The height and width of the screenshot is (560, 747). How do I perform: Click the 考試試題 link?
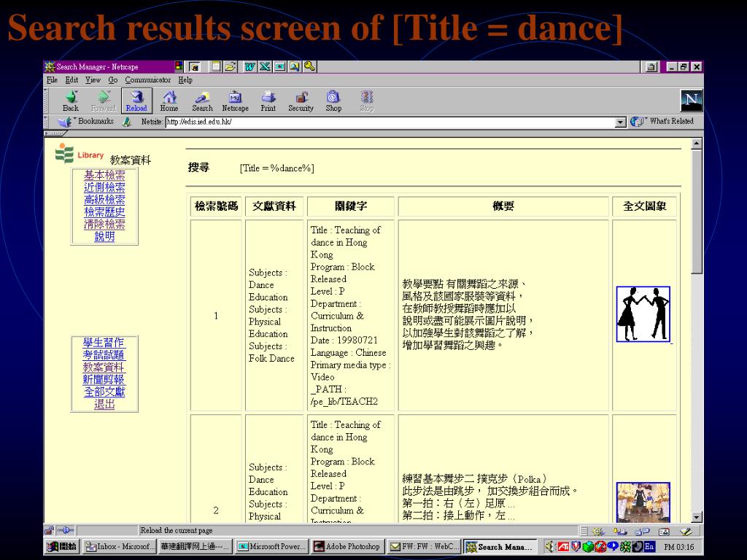click(x=104, y=355)
